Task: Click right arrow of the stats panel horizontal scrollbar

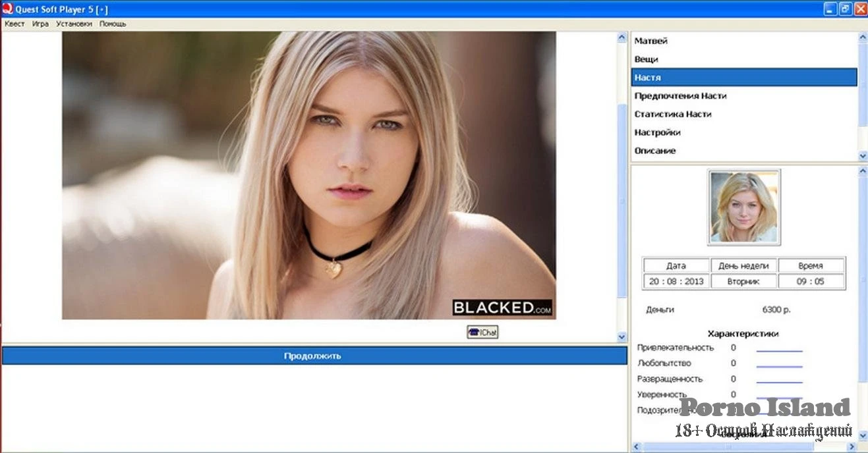Action: coord(852,447)
